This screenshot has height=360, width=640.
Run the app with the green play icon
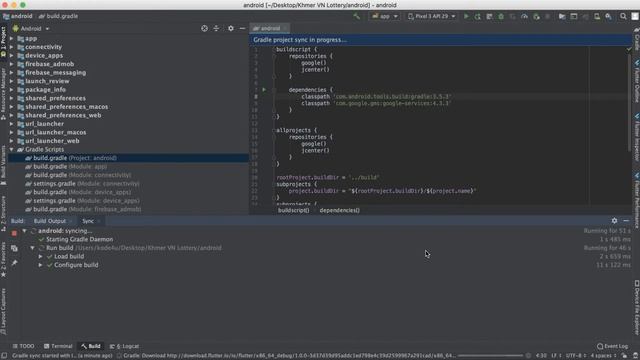(x=466, y=16)
